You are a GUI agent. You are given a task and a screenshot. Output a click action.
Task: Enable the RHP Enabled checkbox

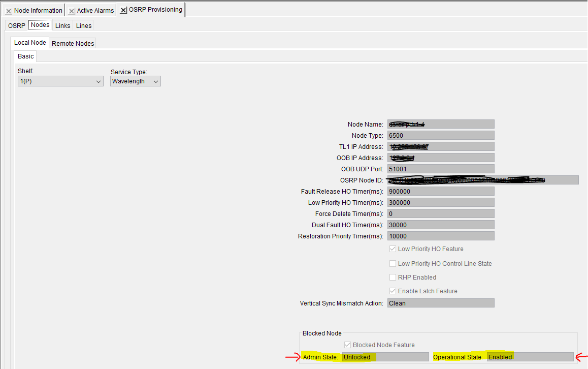[x=393, y=278]
